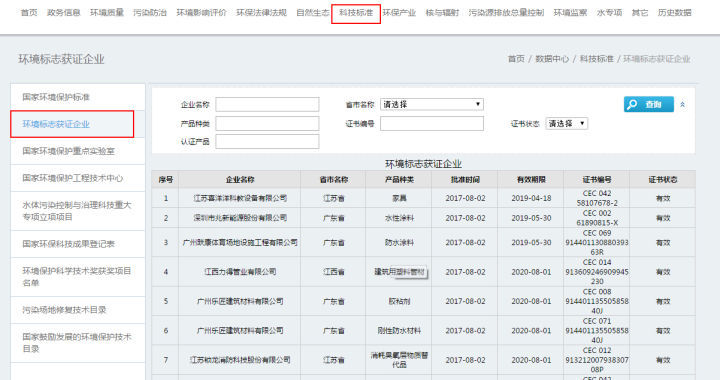This screenshot has width=720, height=380.
Task: Click the 认证产品 input field
Action: click(267, 142)
